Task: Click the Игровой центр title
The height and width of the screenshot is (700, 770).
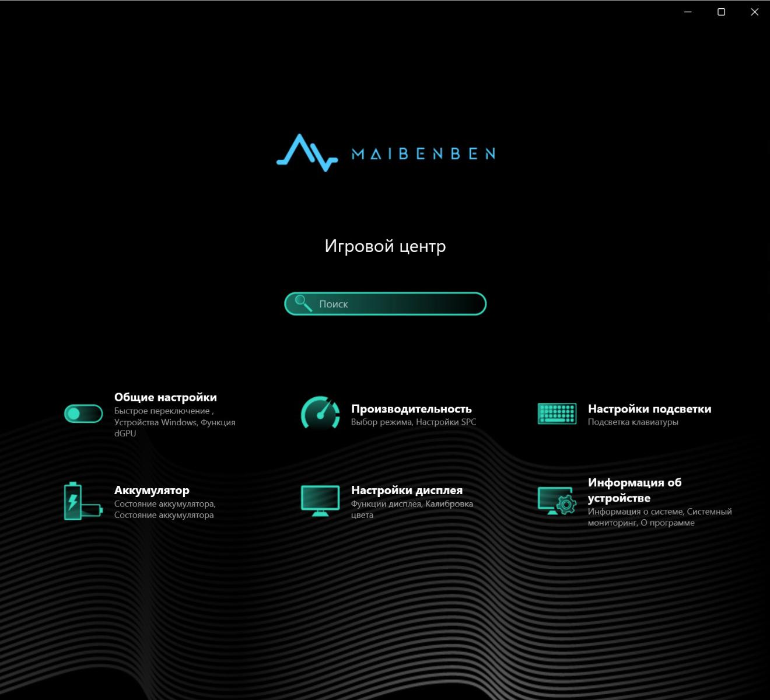Action: click(x=385, y=246)
